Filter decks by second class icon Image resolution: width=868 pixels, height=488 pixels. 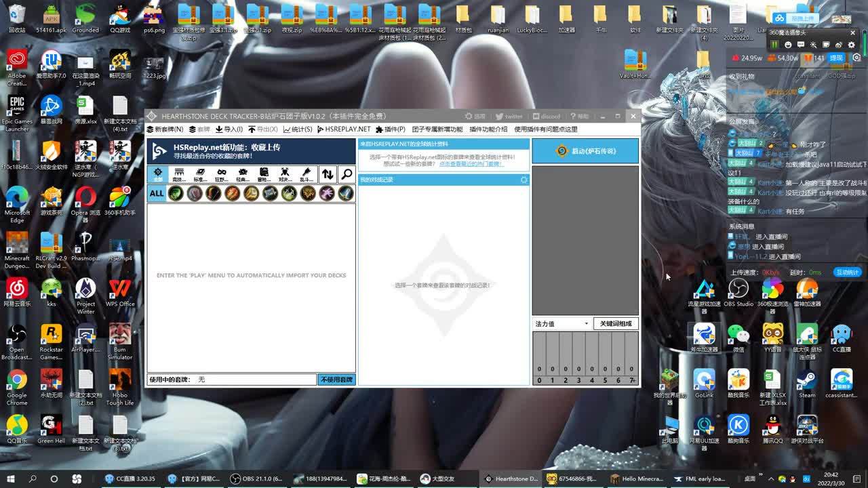(195, 194)
